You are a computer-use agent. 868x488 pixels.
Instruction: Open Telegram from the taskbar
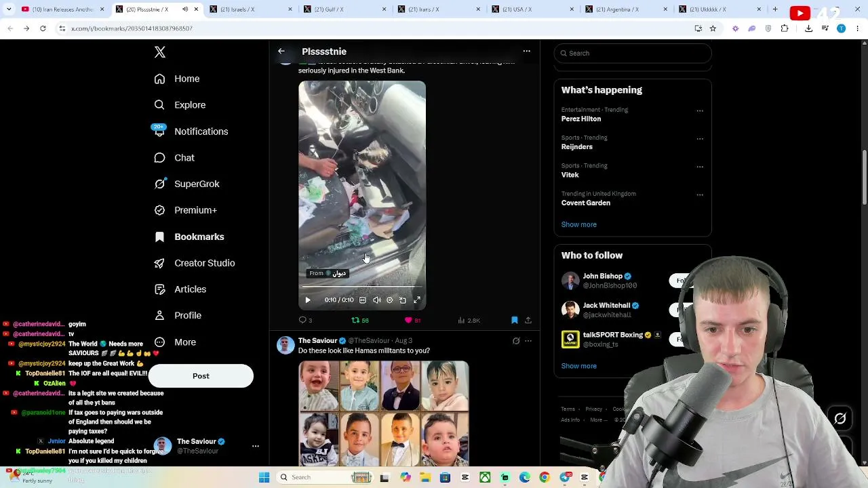(x=565, y=477)
